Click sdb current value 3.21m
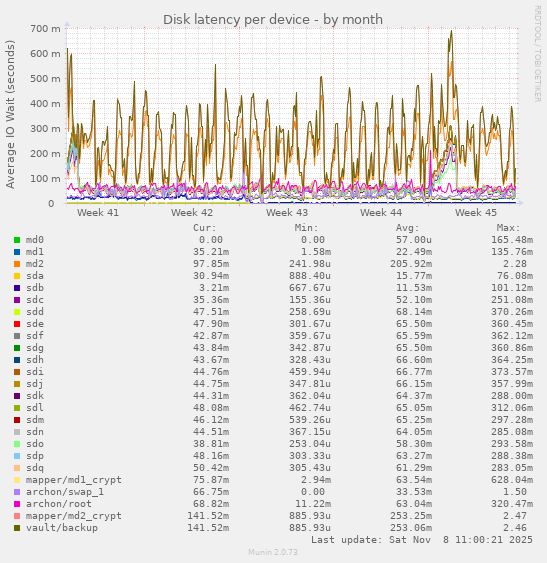 coord(214,288)
